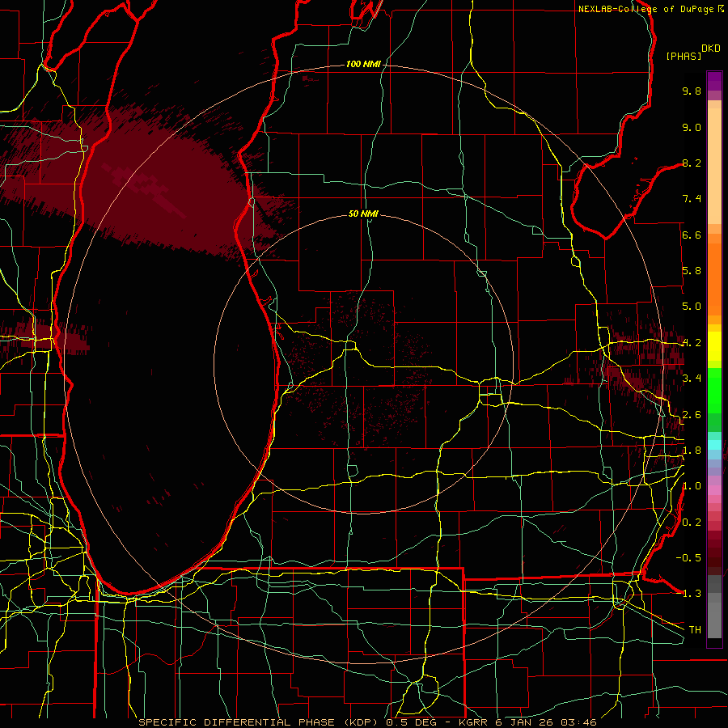Image resolution: width=728 pixels, height=728 pixels.
Task: Select the cyan segment of color scale
Action: click(x=714, y=445)
